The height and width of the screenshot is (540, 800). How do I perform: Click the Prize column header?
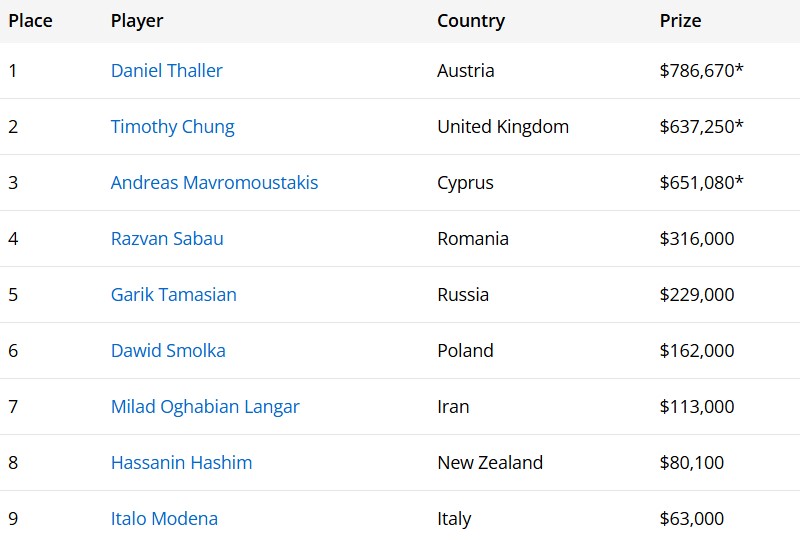pyautogui.click(x=680, y=21)
